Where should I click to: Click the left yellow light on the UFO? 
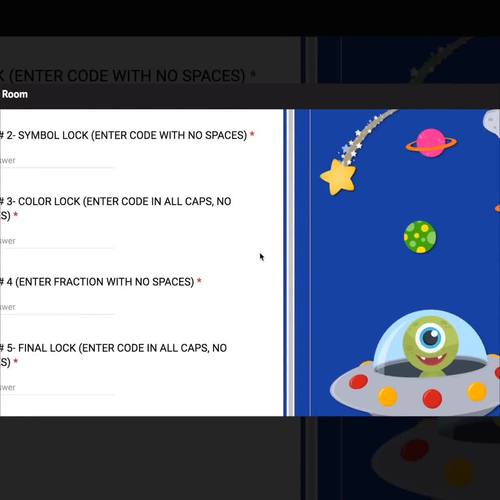(x=387, y=396)
